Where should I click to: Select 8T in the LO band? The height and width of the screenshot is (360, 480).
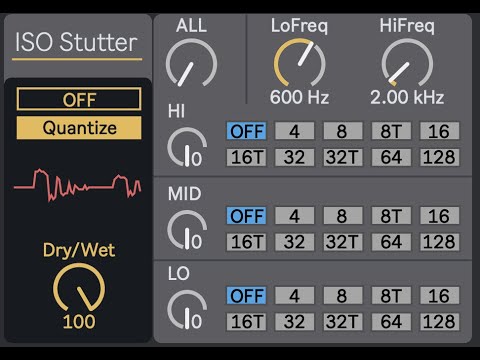pyautogui.click(x=391, y=295)
